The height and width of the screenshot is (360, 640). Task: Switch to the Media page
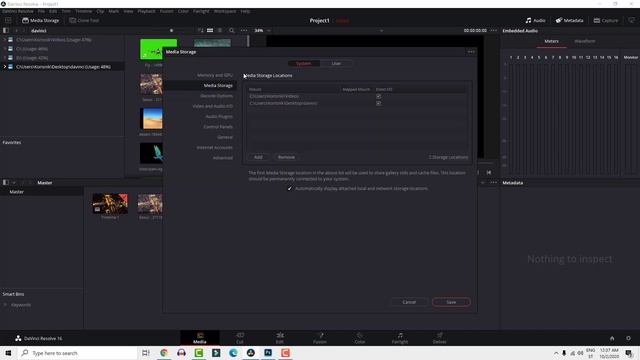point(200,338)
